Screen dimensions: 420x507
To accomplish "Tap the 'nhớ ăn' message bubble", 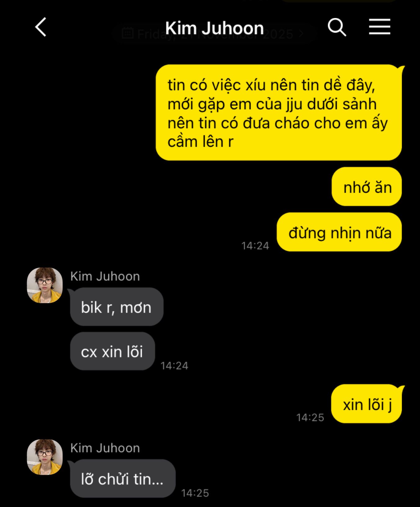I will tap(367, 186).
